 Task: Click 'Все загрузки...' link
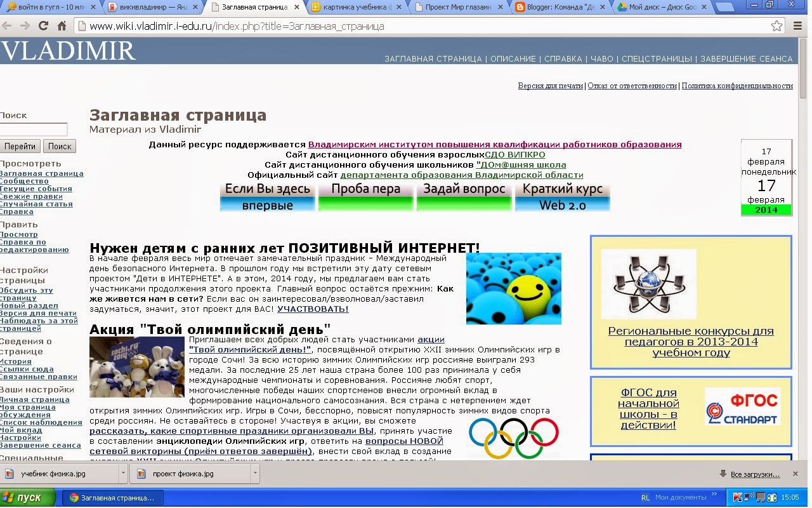point(754,474)
